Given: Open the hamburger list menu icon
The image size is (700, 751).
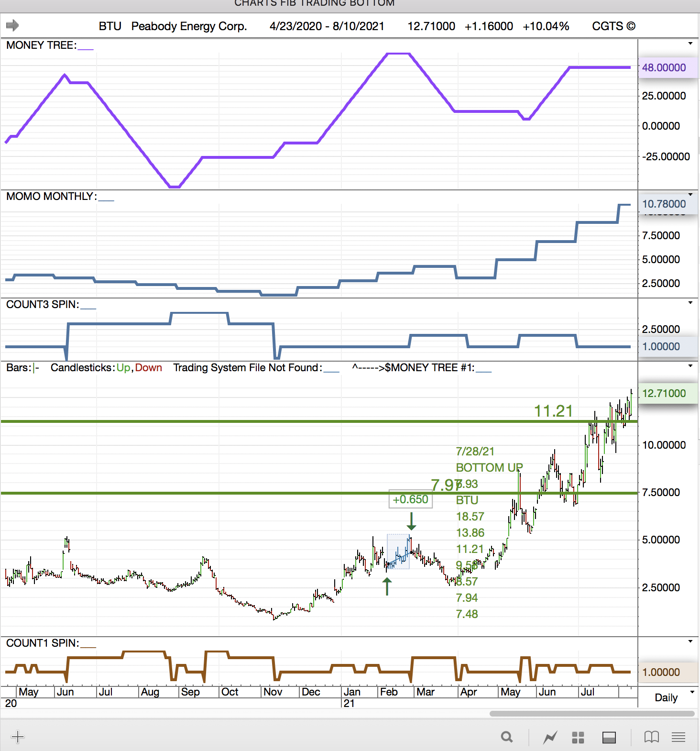Looking at the screenshot, I should pos(678,737).
